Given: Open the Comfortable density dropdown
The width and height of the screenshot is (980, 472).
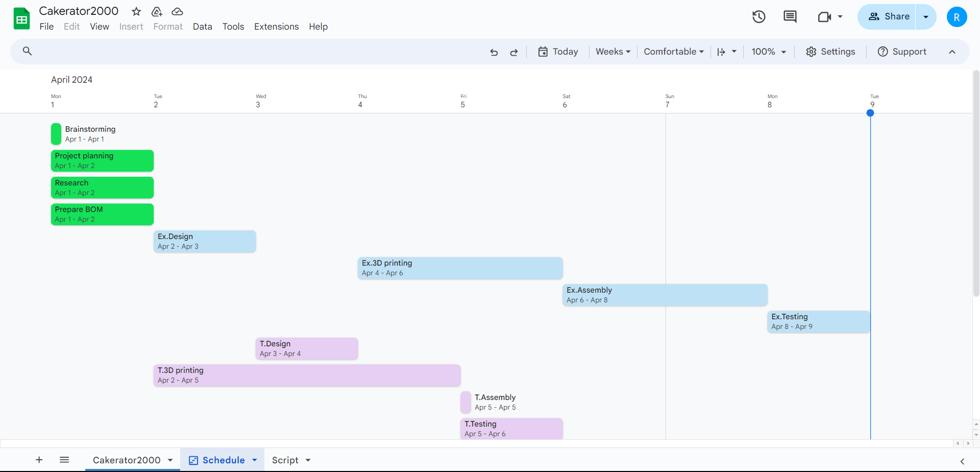Looking at the screenshot, I should click(673, 52).
